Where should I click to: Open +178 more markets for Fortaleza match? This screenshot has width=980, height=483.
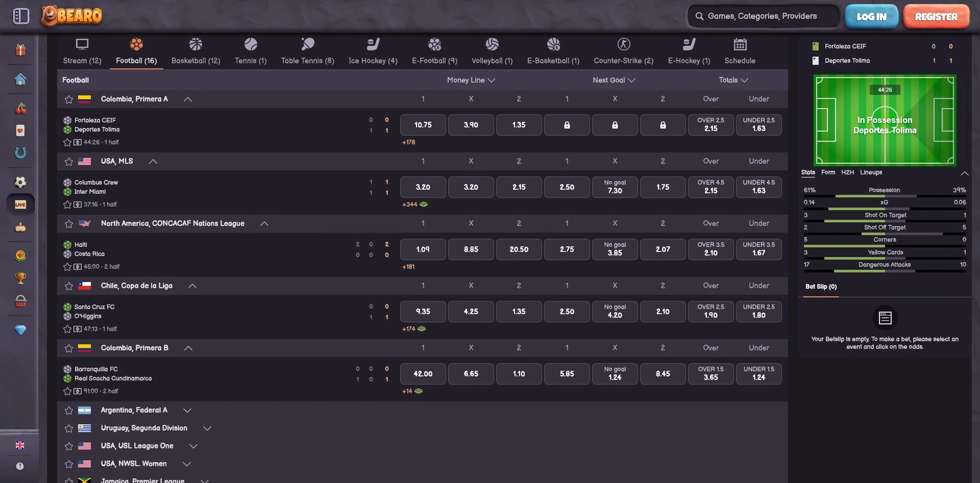(409, 142)
